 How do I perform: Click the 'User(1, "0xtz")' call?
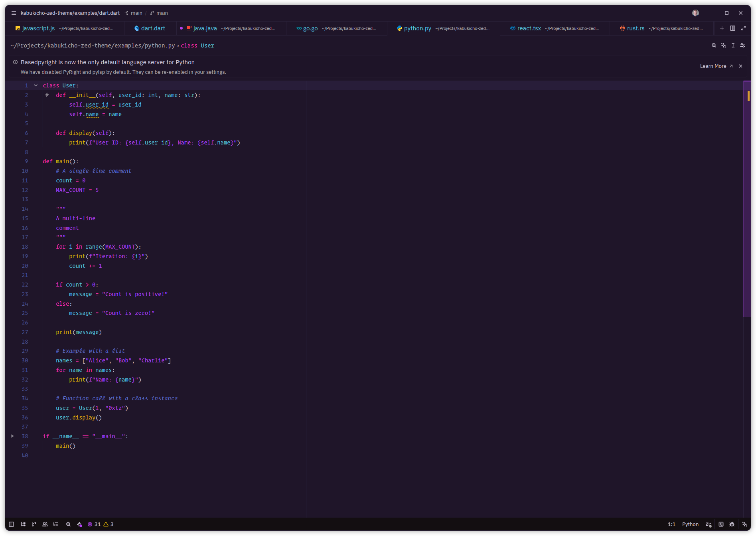click(x=103, y=408)
